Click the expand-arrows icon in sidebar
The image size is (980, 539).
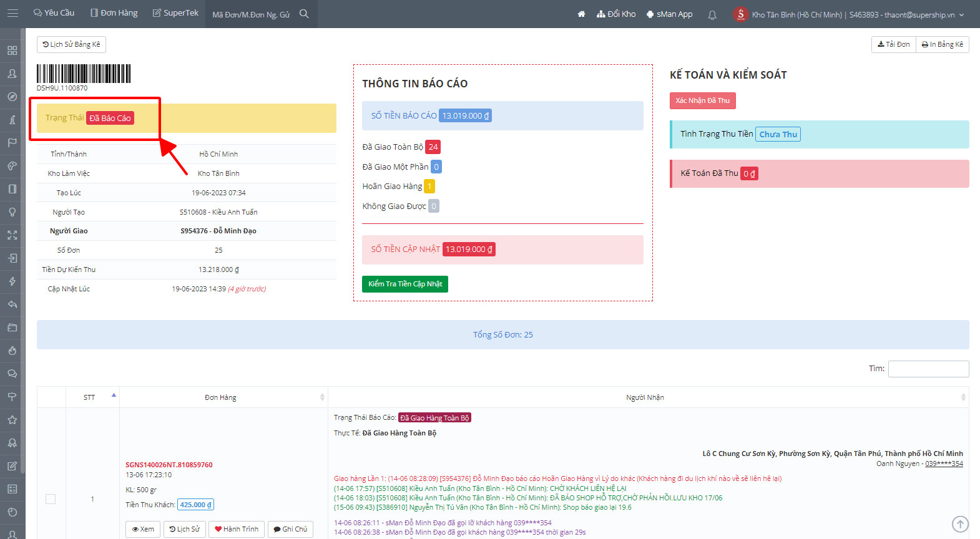coord(12,235)
